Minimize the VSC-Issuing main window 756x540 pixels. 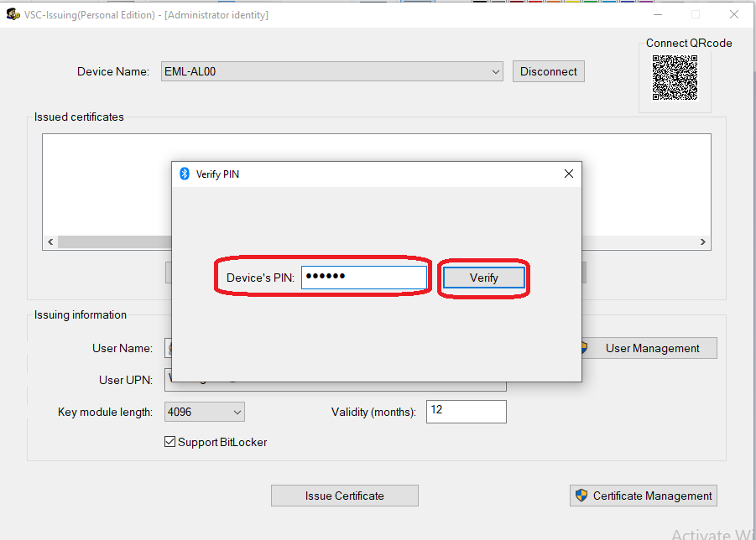(x=657, y=14)
